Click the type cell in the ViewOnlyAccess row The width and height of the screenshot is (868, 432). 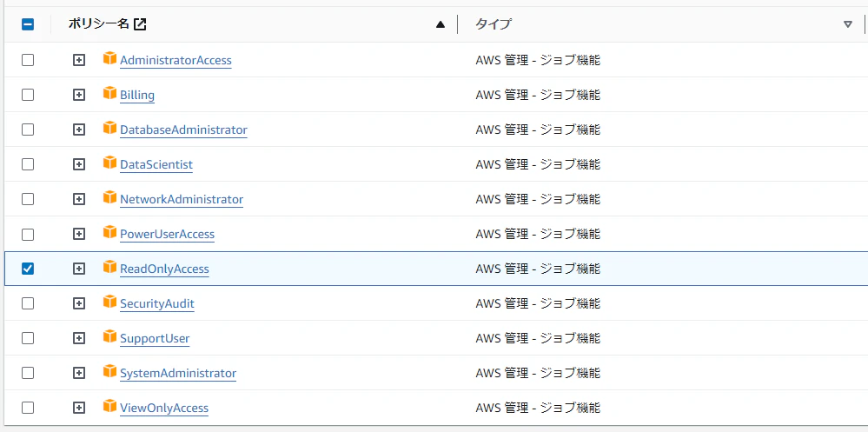pyautogui.click(x=538, y=408)
